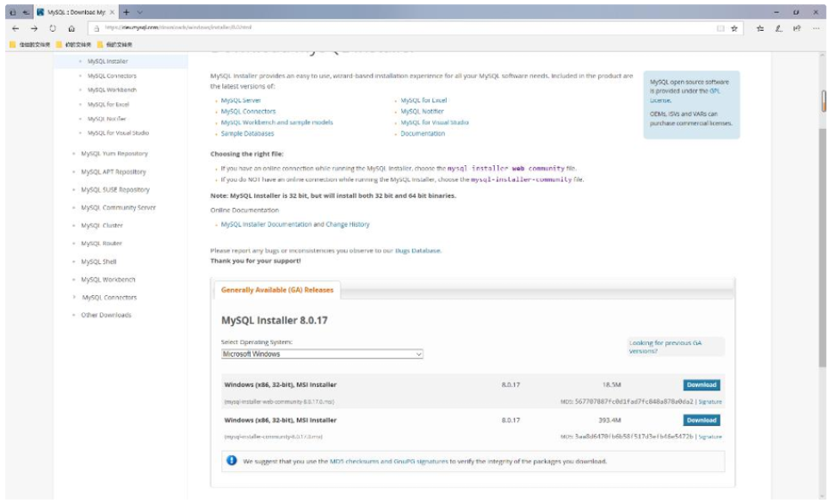Open MySQL APT Repository in the sidebar

pyautogui.click(x=113, y=172)
